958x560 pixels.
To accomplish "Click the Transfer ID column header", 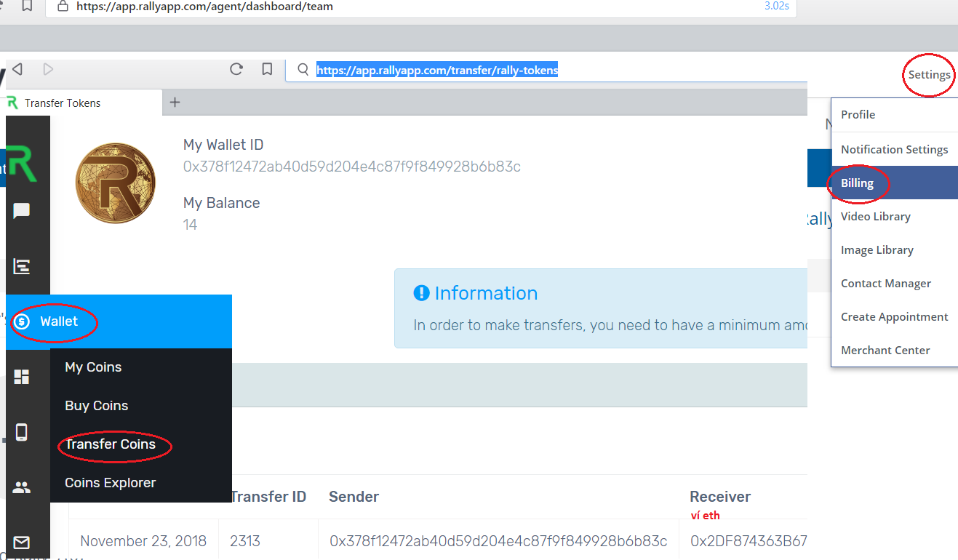I will pos(268,497).
